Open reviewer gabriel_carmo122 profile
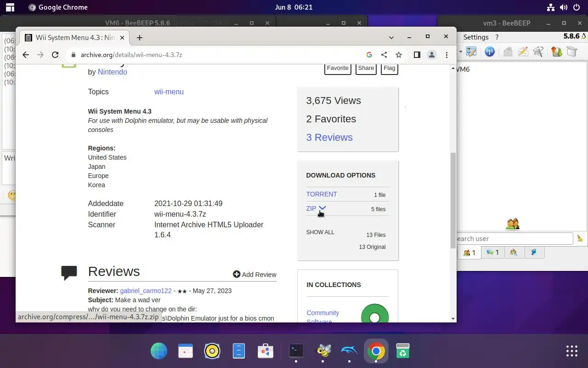588x368 pixels. tap(146, 291)
